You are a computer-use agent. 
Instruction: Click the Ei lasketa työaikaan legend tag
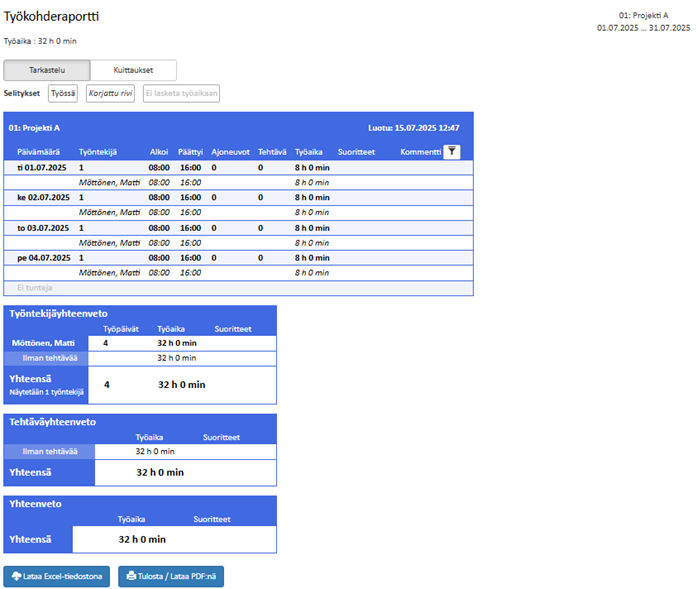click(181, 93)
